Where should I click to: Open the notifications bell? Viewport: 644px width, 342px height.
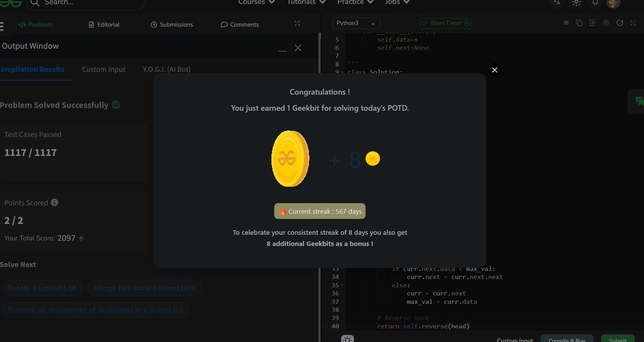click(x=595, y=3)
